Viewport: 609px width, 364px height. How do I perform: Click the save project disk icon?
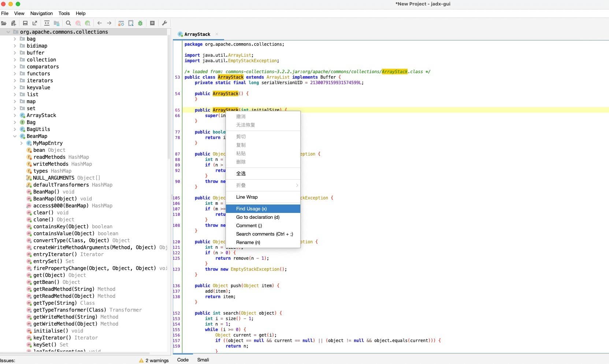[25, 23]
